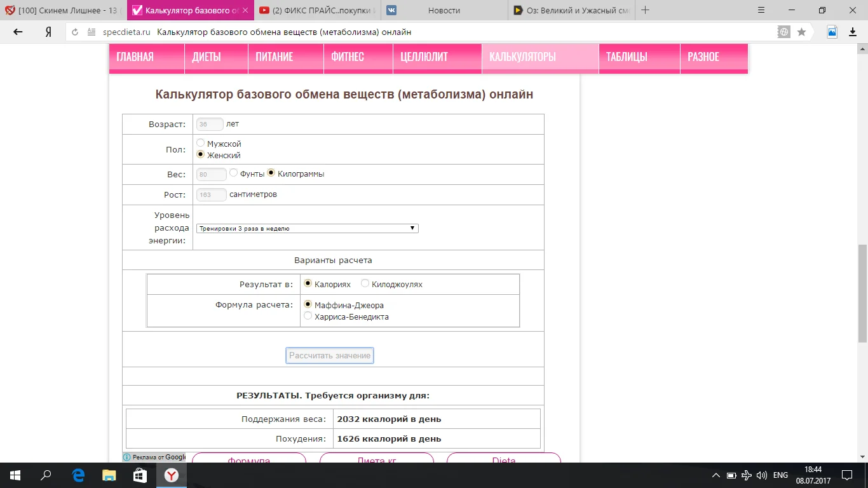Open Microsoft Store from the taskbar

click(140, 475)
